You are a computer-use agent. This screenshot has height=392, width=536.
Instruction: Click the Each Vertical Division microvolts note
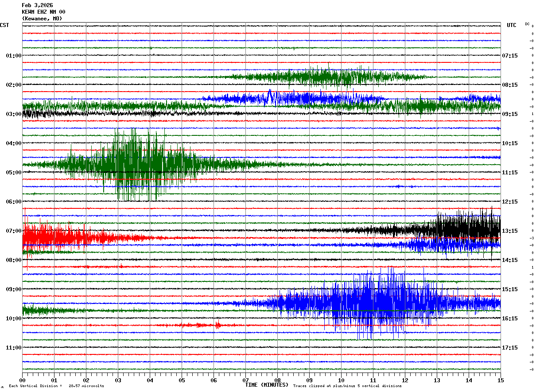[56, 386]
